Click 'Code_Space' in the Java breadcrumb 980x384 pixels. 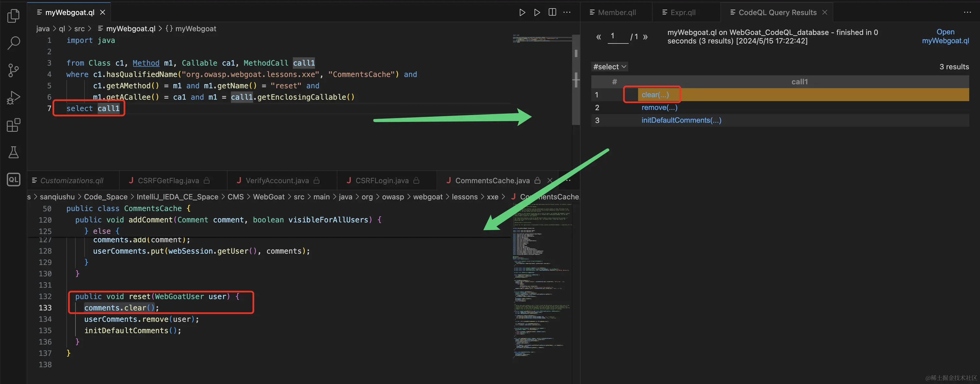click(x=106, y=197)
